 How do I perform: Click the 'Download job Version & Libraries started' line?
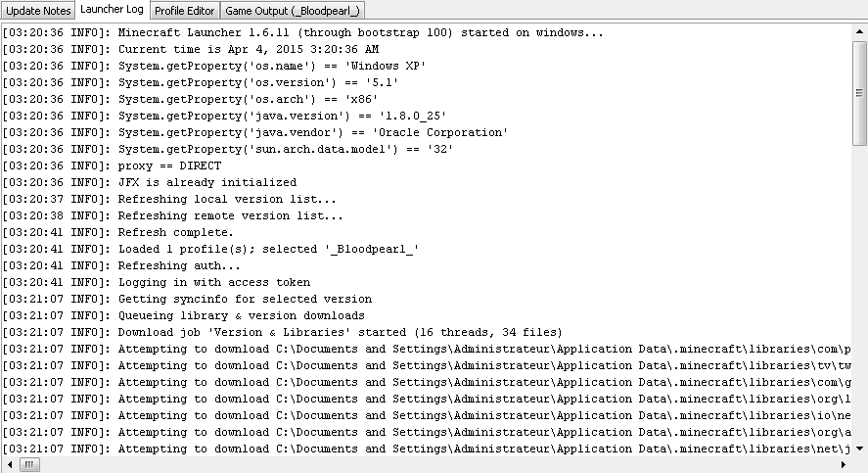[x=283, y=332]
